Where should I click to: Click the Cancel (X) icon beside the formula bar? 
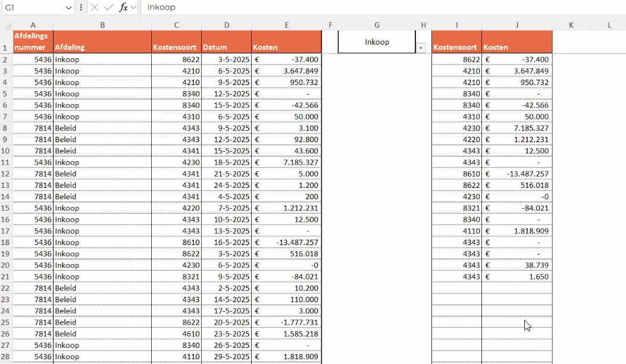pyautogui.click(x=95, y=7)
